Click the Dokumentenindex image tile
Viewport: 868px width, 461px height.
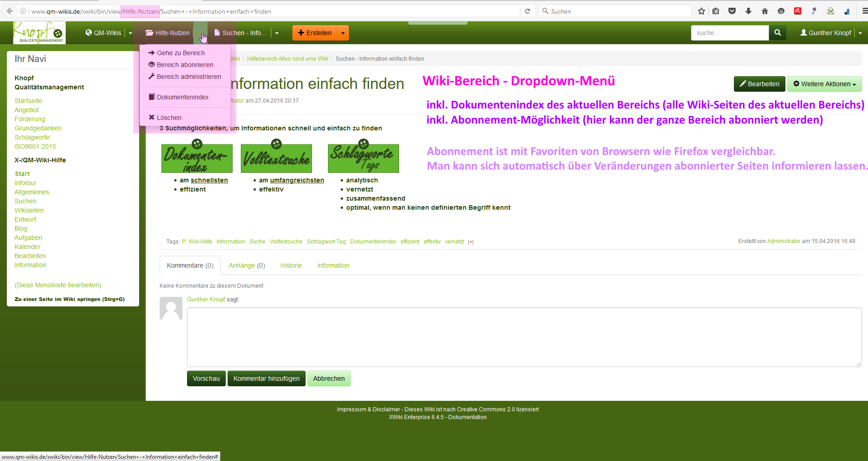coord(197,158)
